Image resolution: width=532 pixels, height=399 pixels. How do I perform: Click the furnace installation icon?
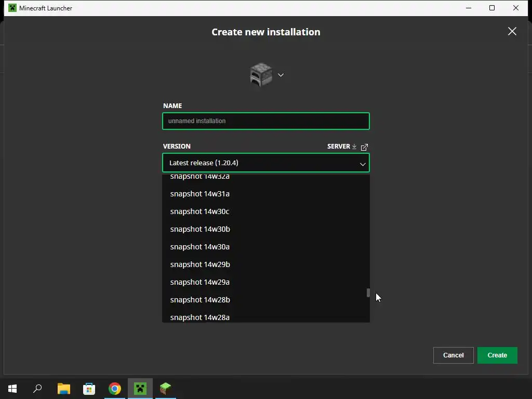261,75
